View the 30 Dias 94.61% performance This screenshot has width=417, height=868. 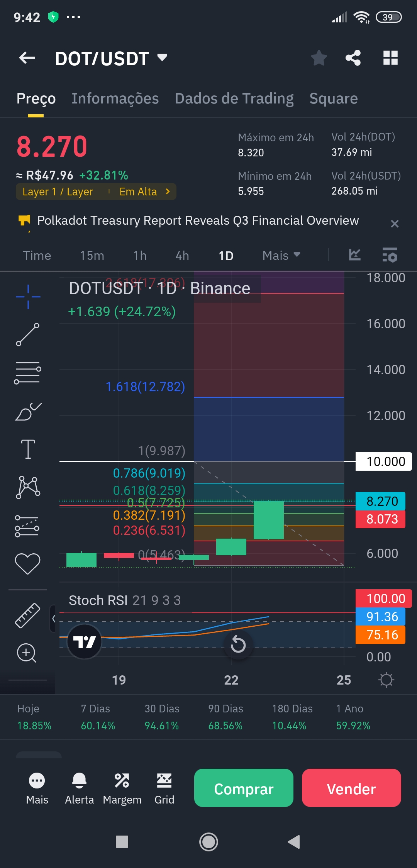tap(162, 717)
